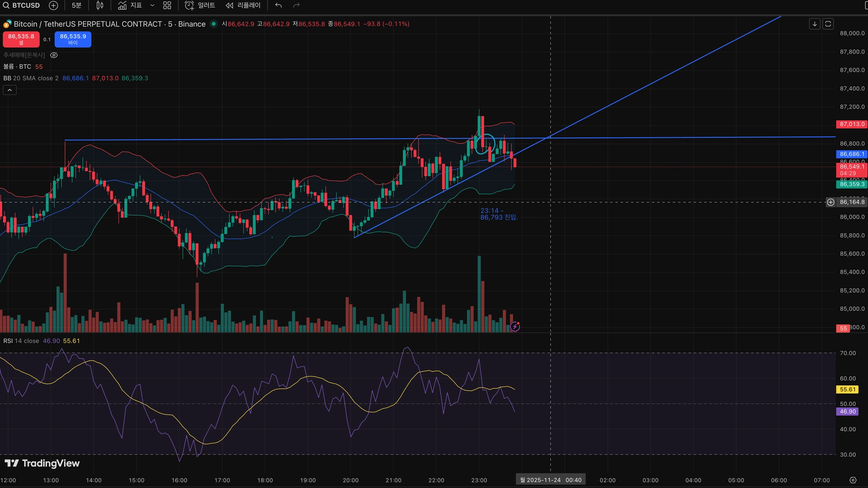This screenshot has height=488, width=868.
Task: Toggle the auto-fit square icon top right
Action: (x=828, y=24)
